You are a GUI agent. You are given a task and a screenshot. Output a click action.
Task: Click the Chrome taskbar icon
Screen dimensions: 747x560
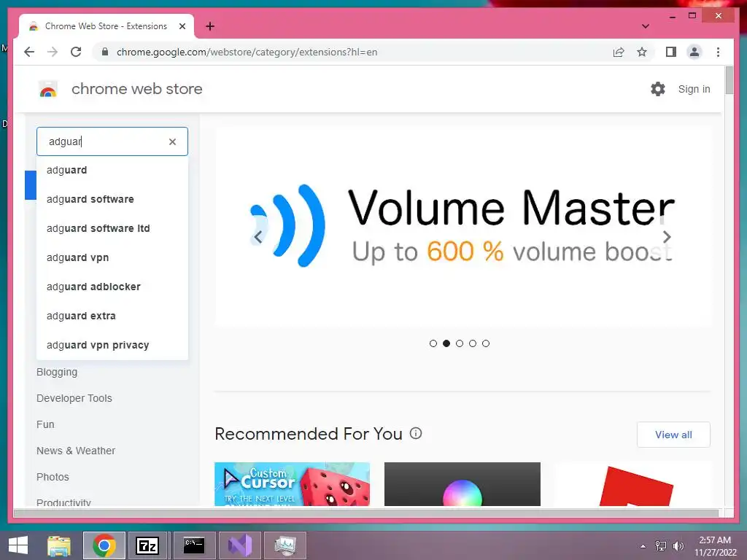(104, 545)
